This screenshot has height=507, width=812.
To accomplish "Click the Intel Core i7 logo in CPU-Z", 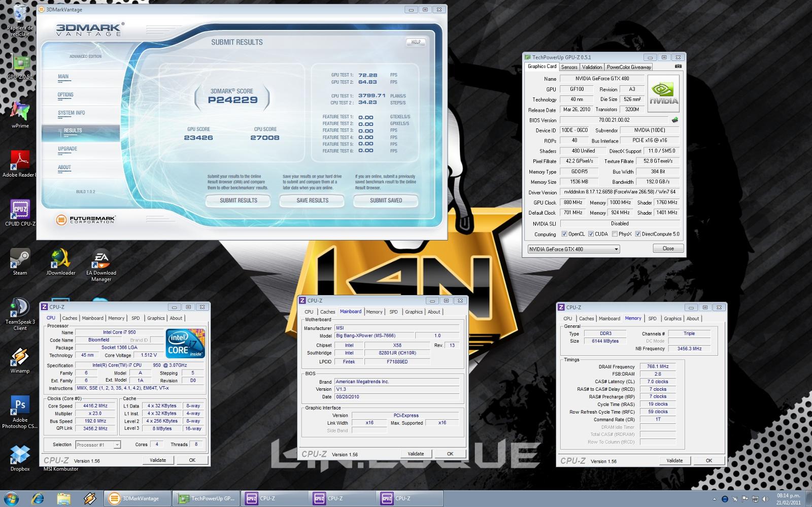I will click(x=185, y=343).
